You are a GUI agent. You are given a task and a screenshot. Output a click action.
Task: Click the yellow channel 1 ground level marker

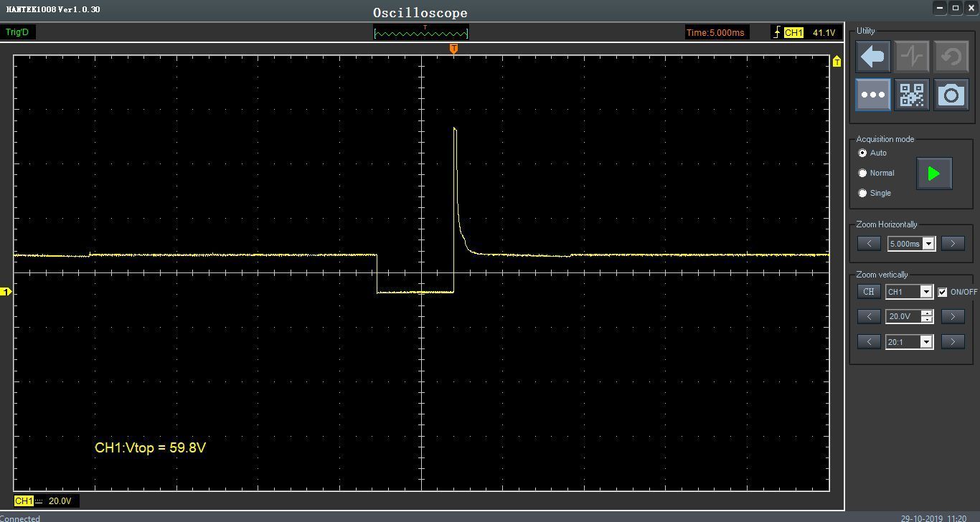[6, 293]
